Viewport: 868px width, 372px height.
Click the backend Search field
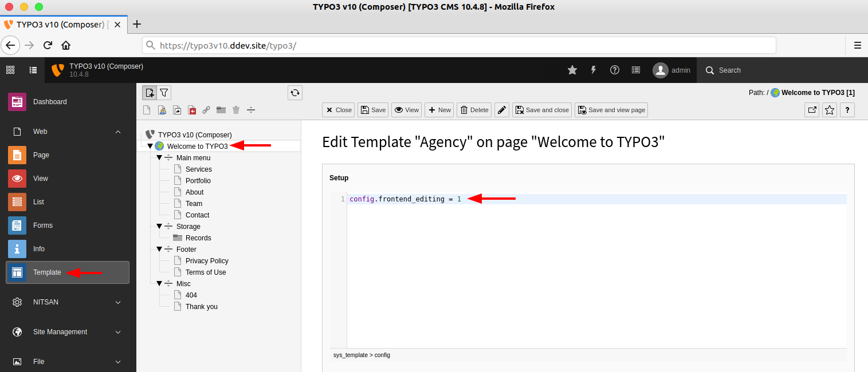point(782,70)
